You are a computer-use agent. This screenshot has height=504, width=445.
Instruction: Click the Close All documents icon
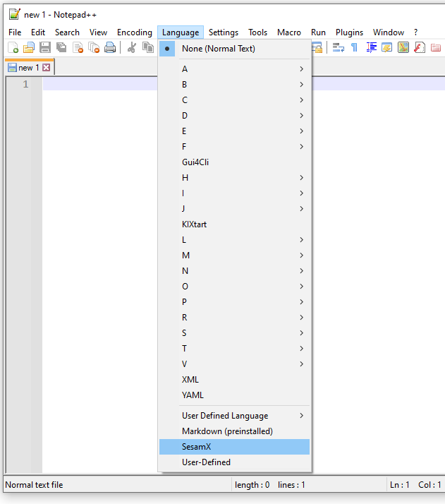pyautogui.click(x=94, y=47)
